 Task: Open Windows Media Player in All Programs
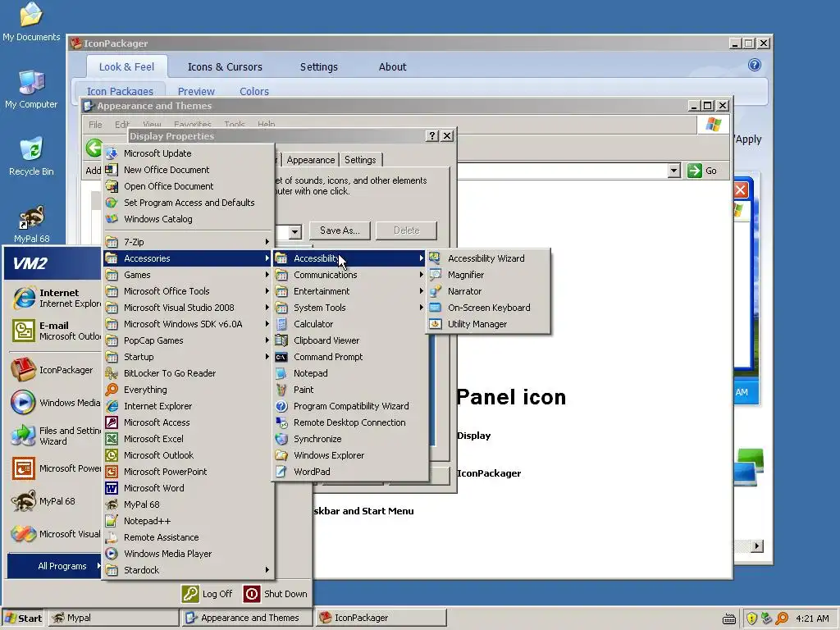[x=188, y=554]
